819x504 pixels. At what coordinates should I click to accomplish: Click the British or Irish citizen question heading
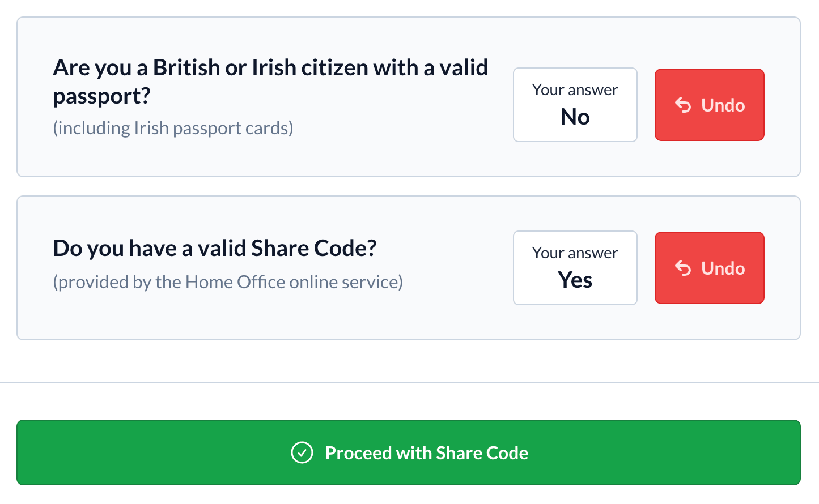(270, 82)
